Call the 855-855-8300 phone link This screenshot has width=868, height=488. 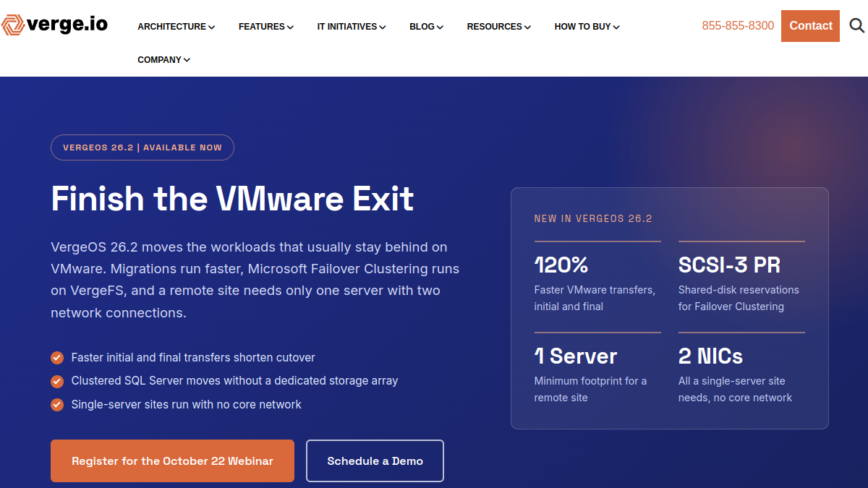[x=738, y=26]
